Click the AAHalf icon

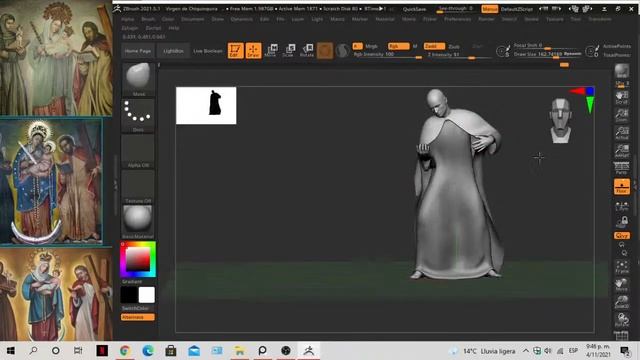click(622, 151)
